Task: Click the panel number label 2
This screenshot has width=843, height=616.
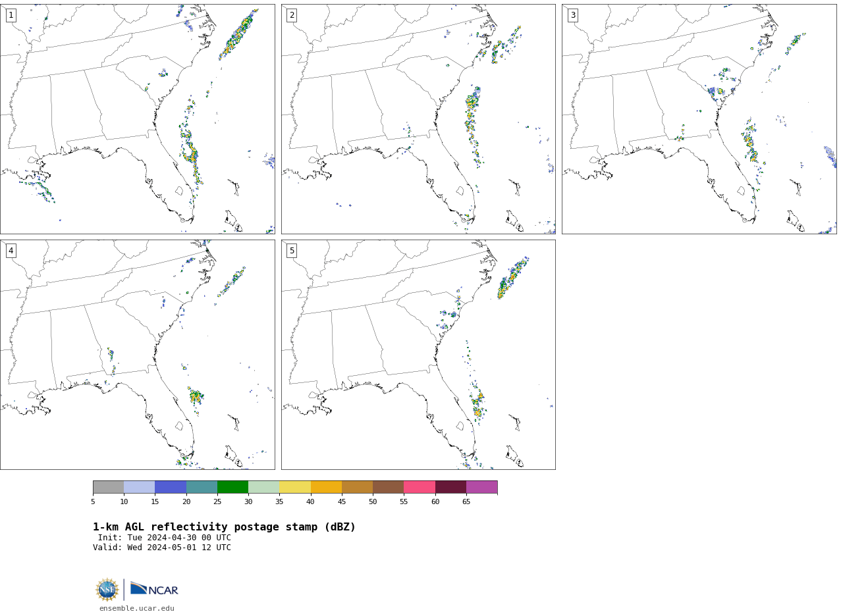Action: [x=292, y=15]
